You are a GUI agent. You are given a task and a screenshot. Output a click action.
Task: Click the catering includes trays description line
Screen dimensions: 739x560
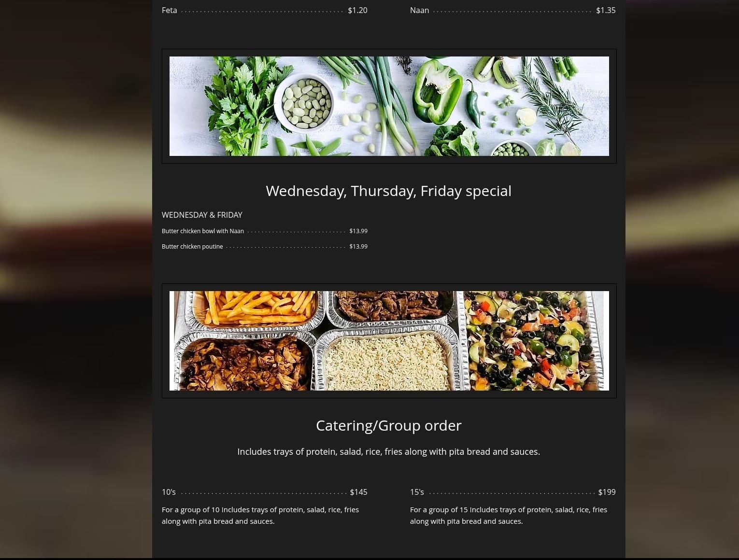(x=389, y=452)
